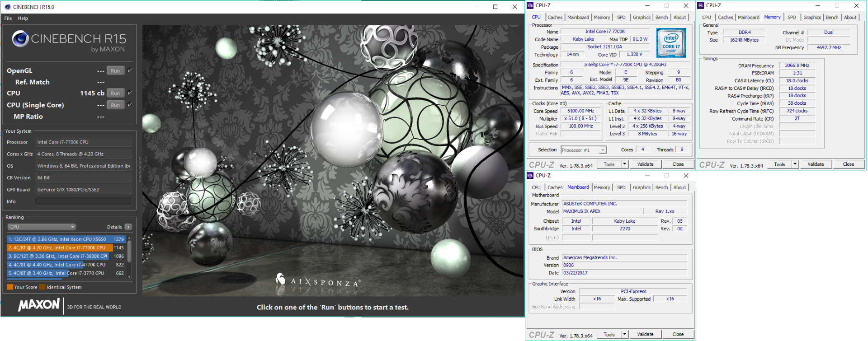Viewport: 868px width, 341px height.
Task: Click the Core Speed 5100.00 MHz value
Action: click(580, 111)
